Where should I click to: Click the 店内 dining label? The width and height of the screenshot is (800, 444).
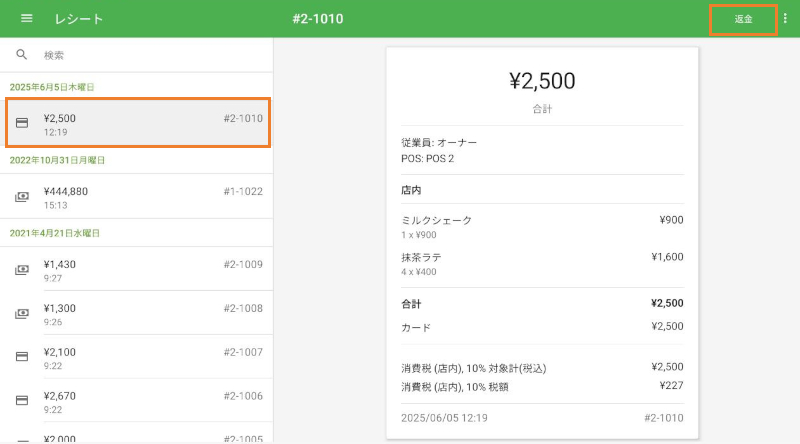[411, 190]
